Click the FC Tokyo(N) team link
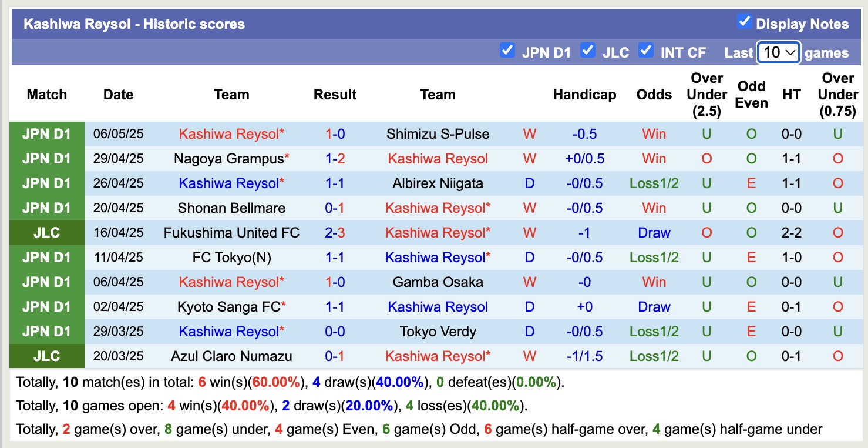The image size is (868, 448). tap(231, 258)
